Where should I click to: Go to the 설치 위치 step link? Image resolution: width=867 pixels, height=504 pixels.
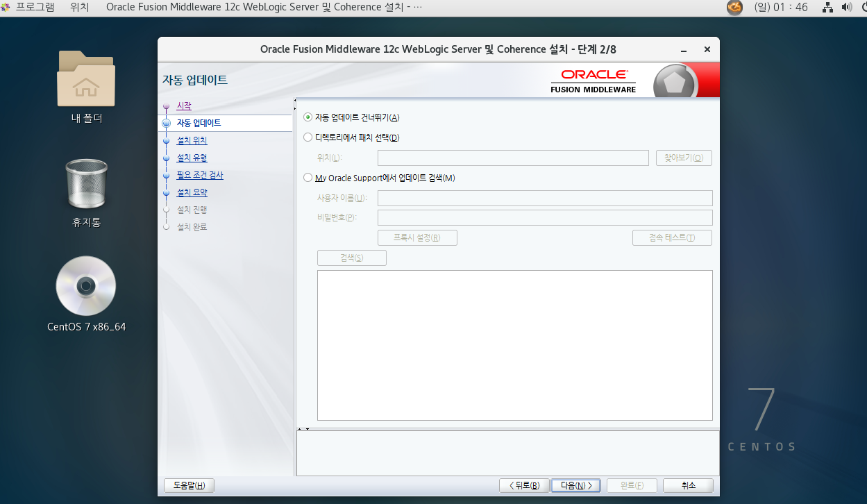[192, 140]
